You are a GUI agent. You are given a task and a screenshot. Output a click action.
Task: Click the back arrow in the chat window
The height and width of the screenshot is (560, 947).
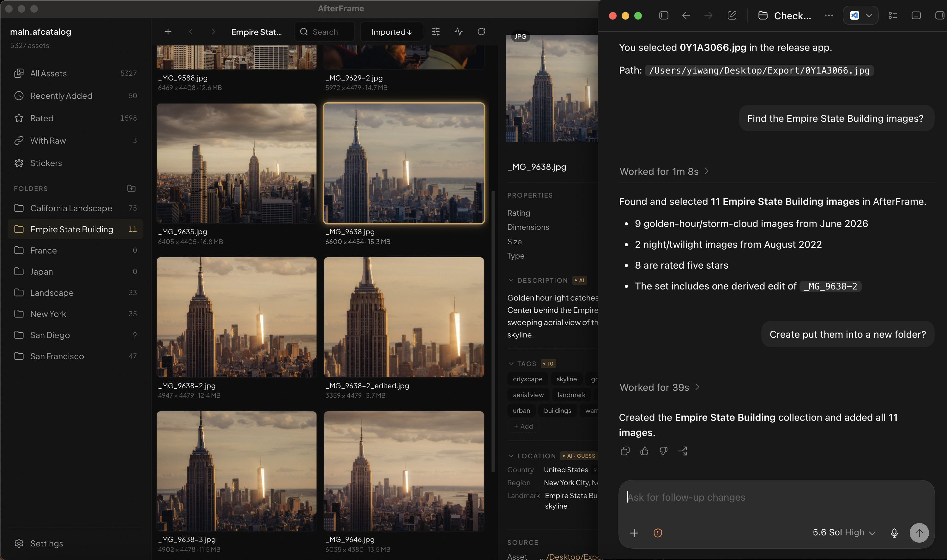pyautogui.click(x=686, y=15)
